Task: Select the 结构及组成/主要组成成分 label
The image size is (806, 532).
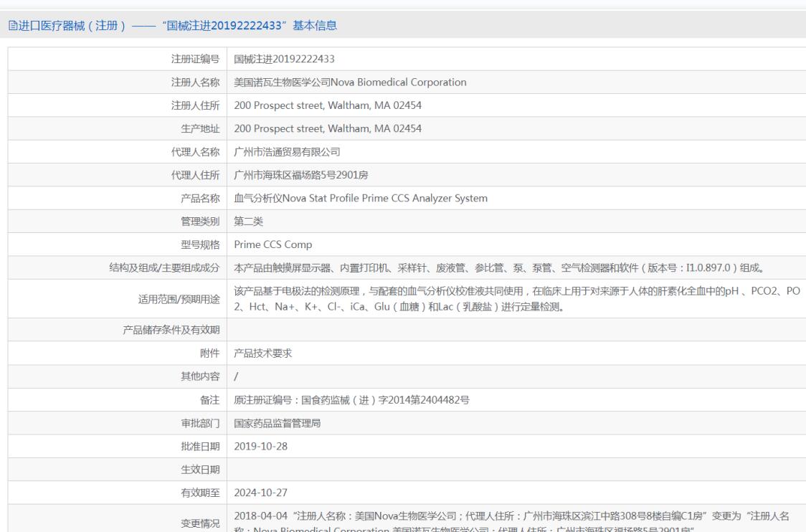Action: point(164,268)
